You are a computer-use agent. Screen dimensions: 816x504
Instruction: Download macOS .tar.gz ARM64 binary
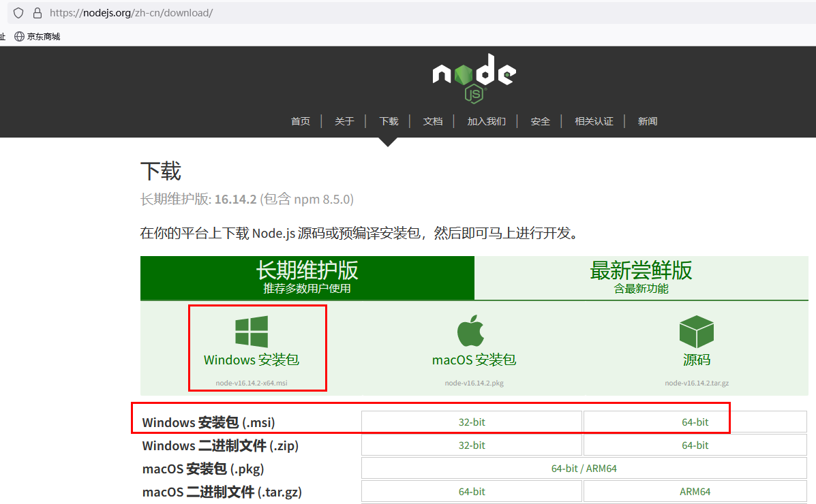695,492
